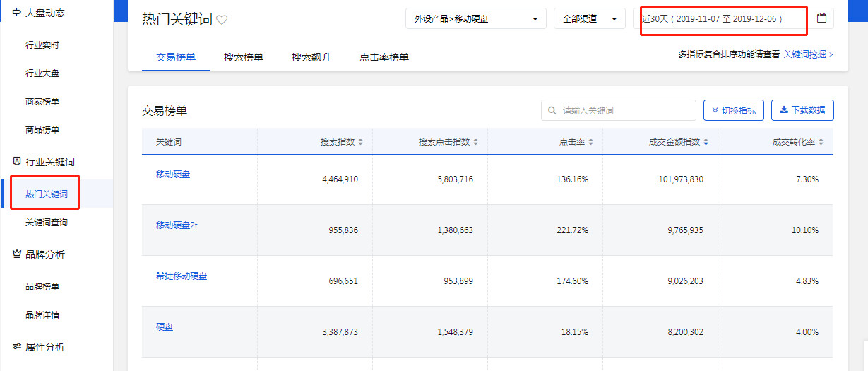Open the 关键词挖掘 link
Viewport: 868px width, 371px height.
point(807,54)
